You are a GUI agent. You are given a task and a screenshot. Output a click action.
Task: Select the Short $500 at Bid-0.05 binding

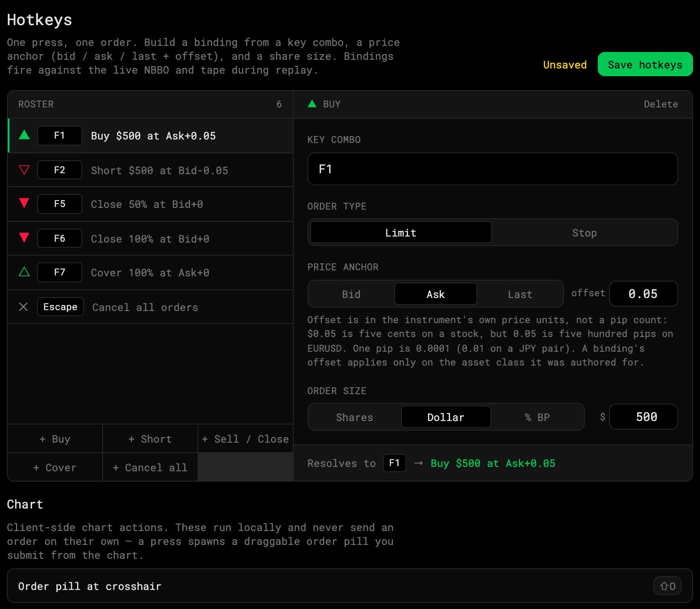(x=150, y=170)
